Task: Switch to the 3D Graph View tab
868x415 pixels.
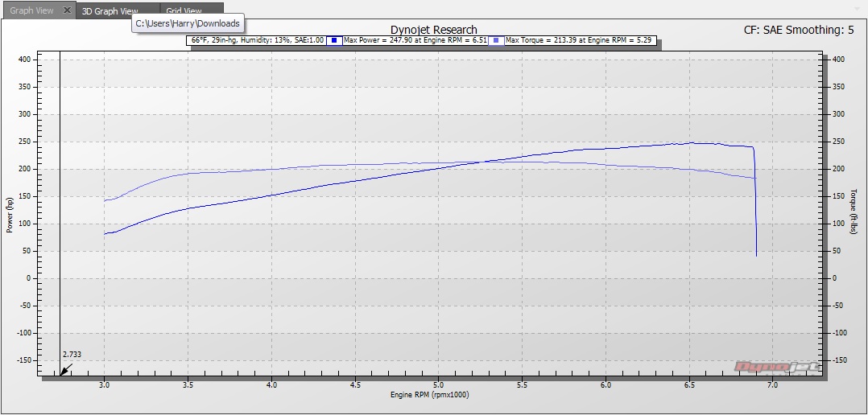Action: click(x=110, y=11)
